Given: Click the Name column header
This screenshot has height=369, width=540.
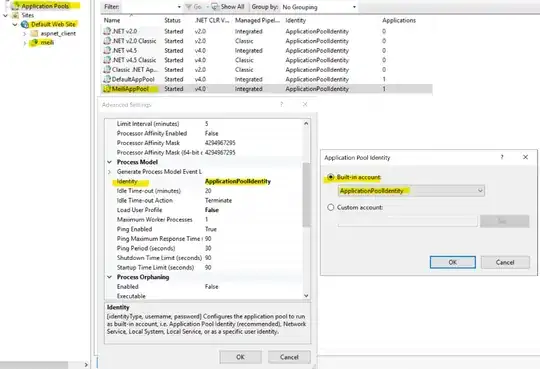Looking at the screenshot, I should point(112,20).
